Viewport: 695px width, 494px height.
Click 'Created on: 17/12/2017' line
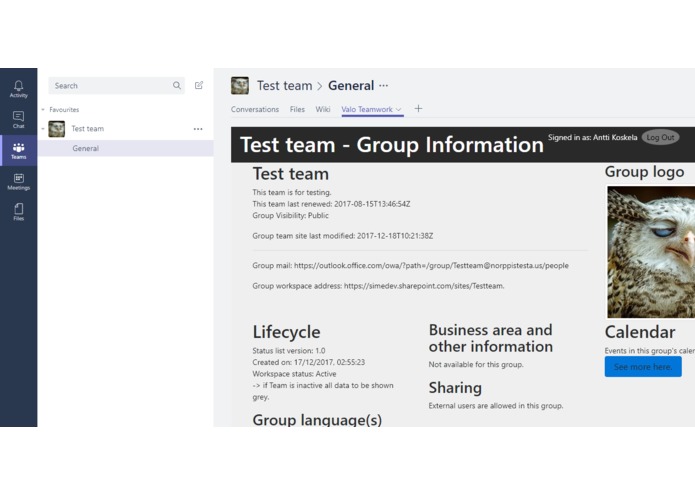pos(309,362)
